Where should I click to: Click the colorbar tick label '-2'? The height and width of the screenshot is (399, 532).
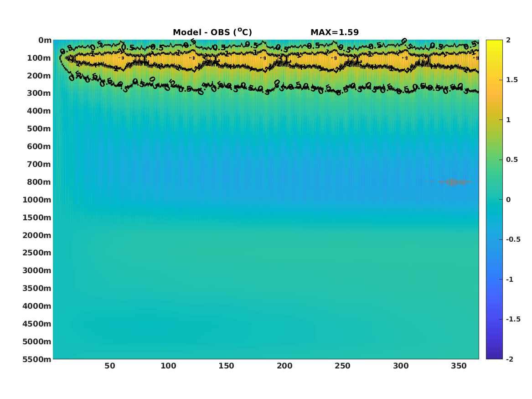(x=510, y=359)
